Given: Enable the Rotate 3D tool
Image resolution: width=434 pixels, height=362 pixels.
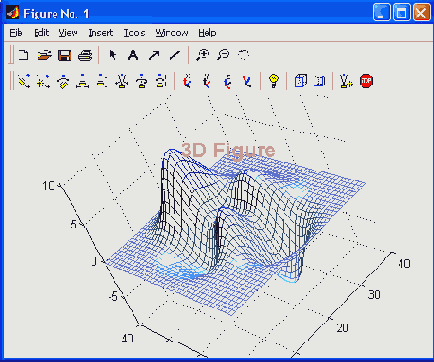Looking at the screenshot, I should point(244,55).
